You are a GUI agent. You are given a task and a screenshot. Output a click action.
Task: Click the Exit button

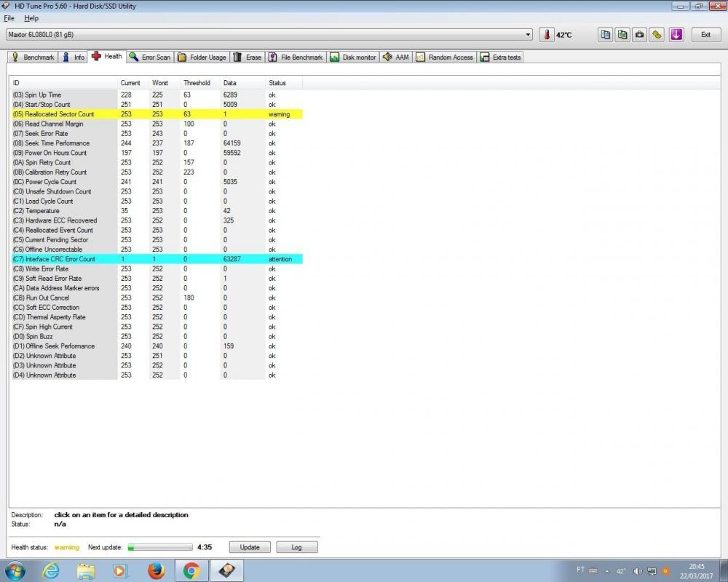pos(705,34)
